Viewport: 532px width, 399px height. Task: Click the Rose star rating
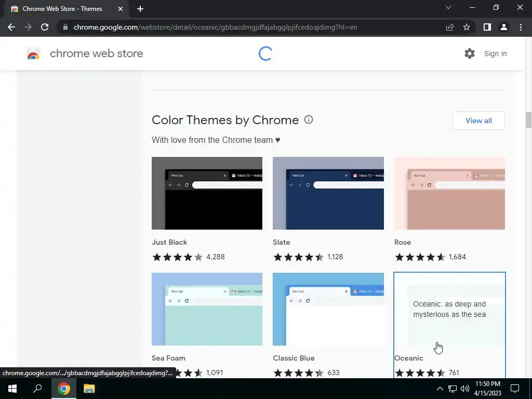[420, 257]
